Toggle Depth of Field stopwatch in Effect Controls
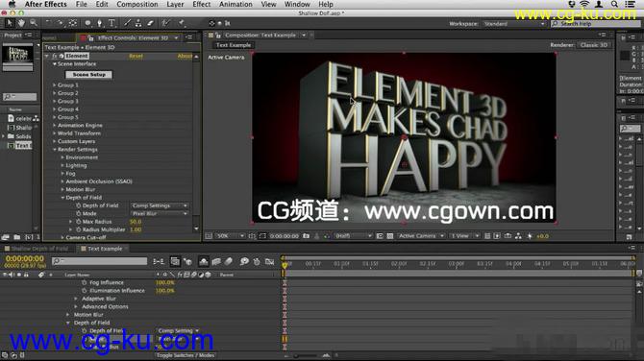This screenshot has height=361, width=644. click(x=78, y=205)
